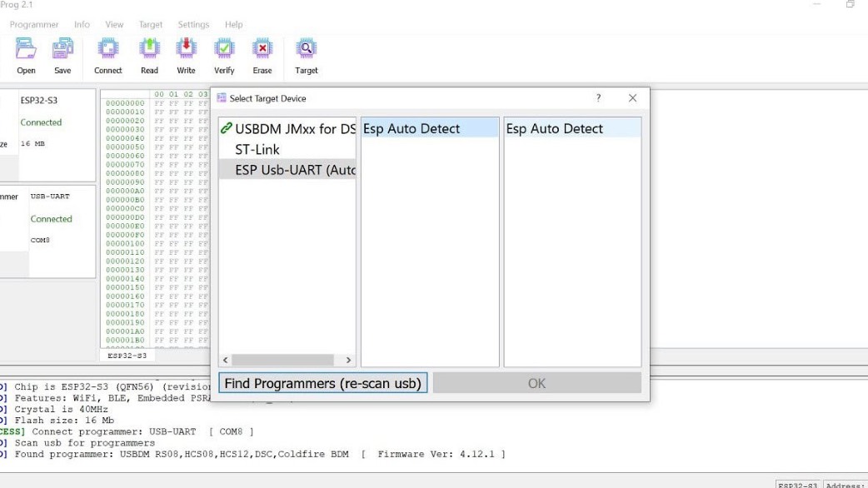The image size is (868, 488).
Task: Click hex address 000001A0 row
Action: pos(125,331)
